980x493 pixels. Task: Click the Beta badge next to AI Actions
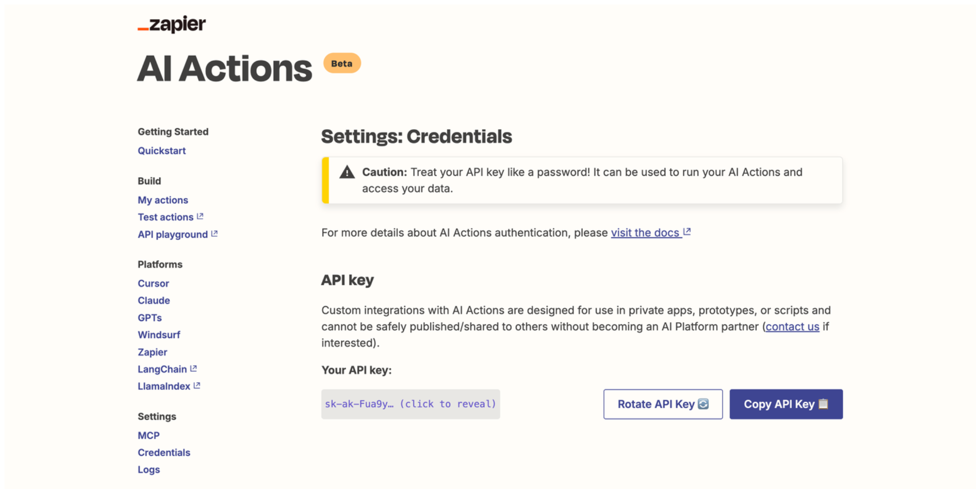(342, 63)
